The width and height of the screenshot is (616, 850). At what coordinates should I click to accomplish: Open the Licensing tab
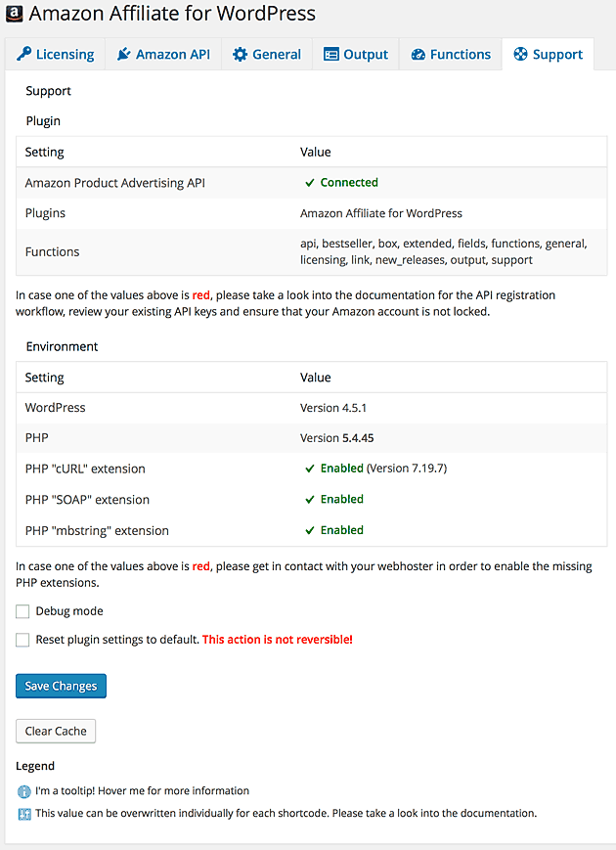[x=56, y=54]
